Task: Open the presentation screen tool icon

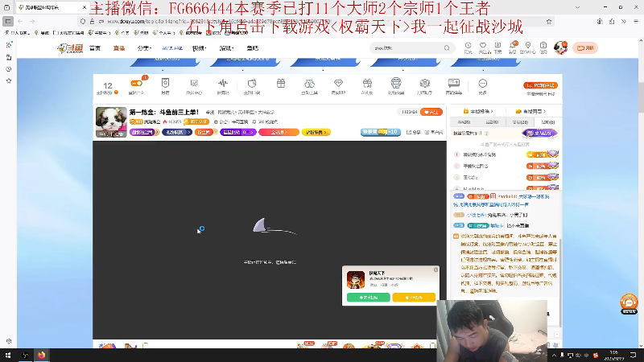Action: (x=194, y=84)
